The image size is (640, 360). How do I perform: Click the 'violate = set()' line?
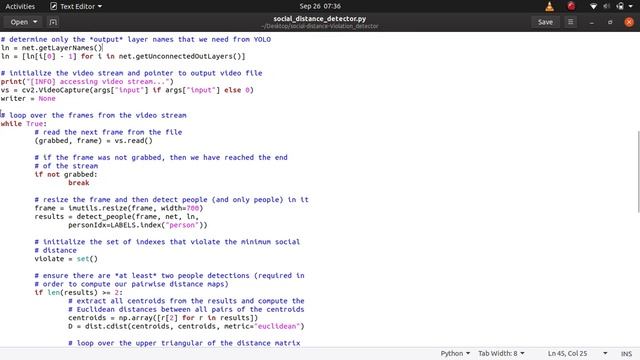tap(66, 259)
